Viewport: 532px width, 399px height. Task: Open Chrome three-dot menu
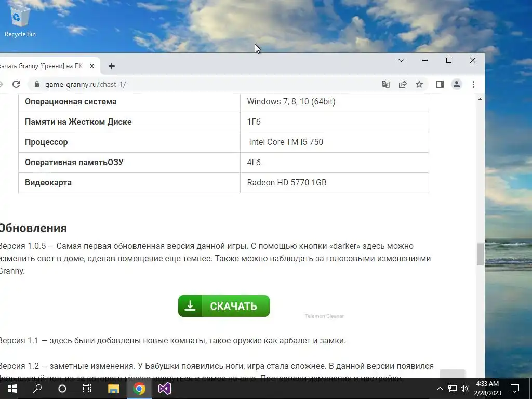[473, 84]
